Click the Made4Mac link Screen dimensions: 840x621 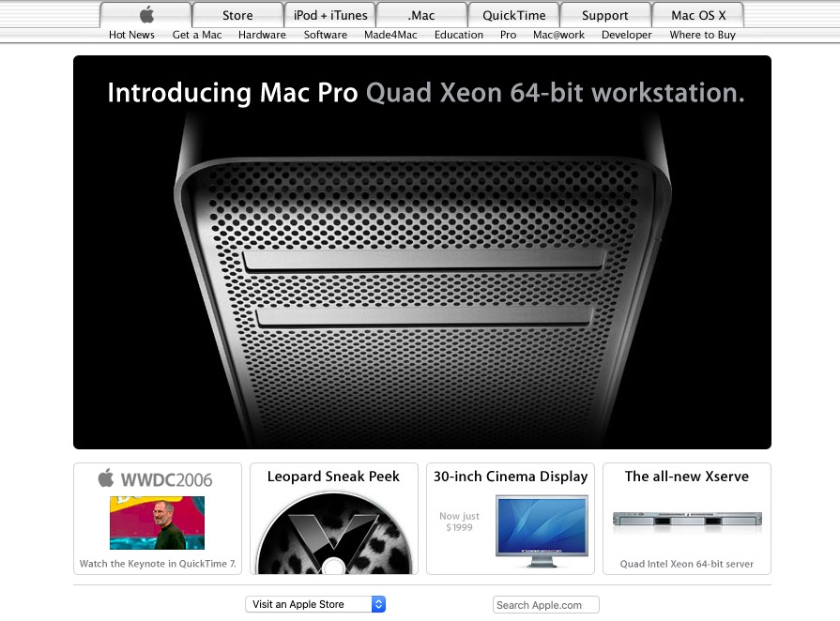coord(390,35)
